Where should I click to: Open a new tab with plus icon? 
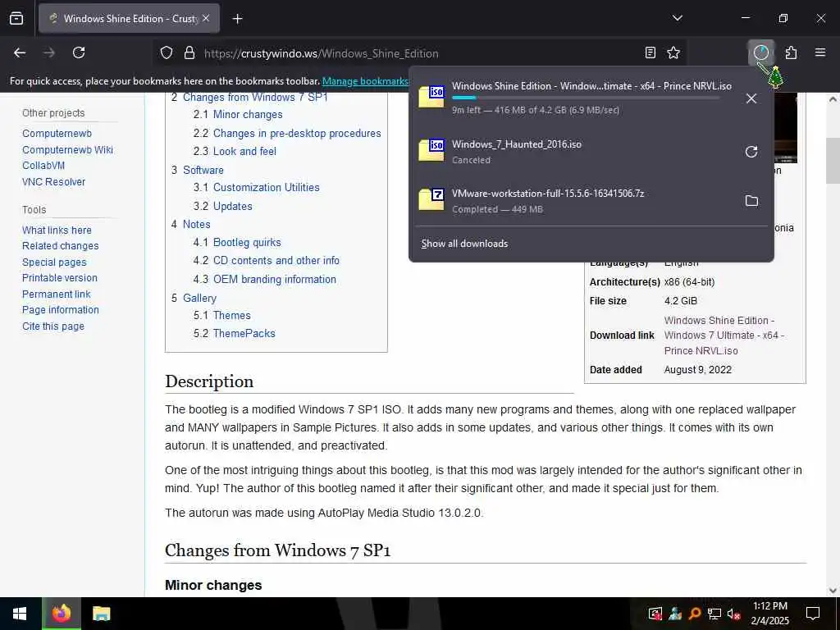pyautogui.click(x=237, y=19)
